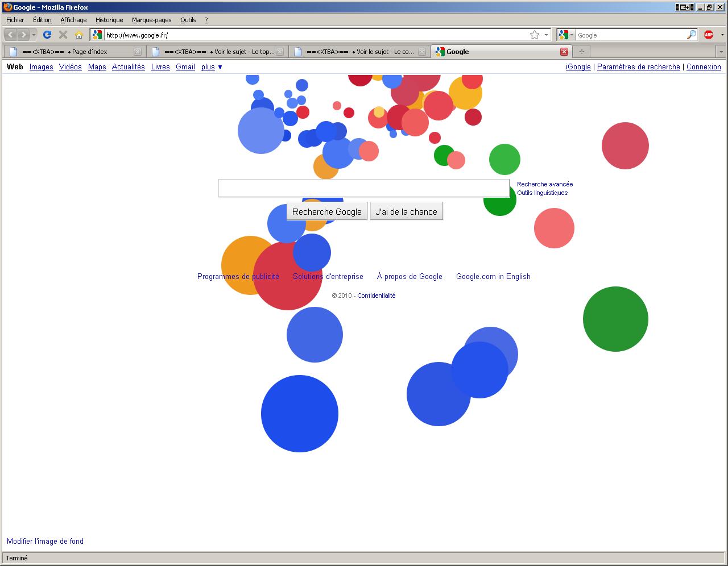The width and height of the screenshot is (728, 566).
Task: Open the list-all-tabs dropdown arrow
Action: pyautogui.click(x=721, y=52)
